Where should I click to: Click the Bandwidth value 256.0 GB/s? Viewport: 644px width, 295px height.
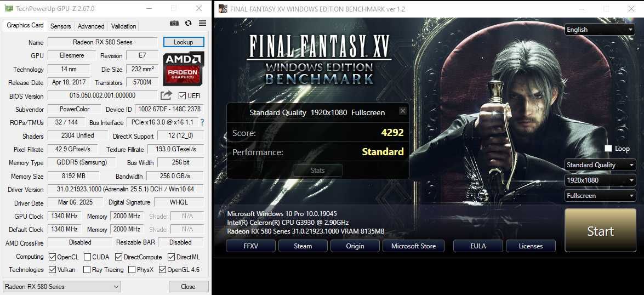(175, 176)
